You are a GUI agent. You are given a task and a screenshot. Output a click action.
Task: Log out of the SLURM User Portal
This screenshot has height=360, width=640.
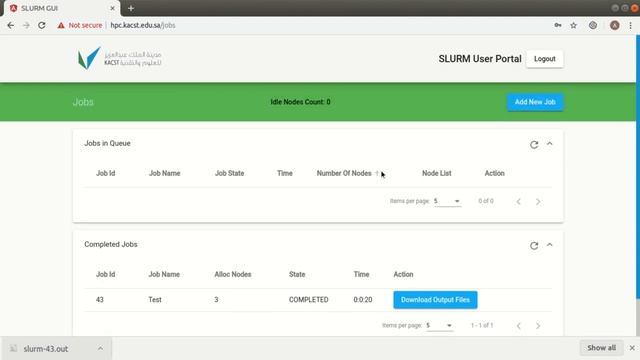544,59
